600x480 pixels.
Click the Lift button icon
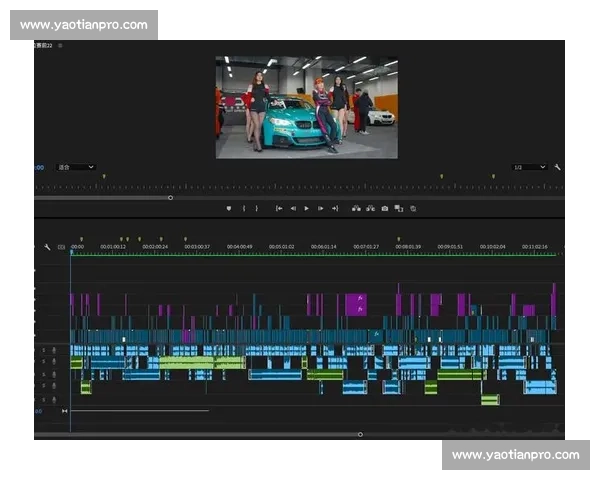(355, 208)
